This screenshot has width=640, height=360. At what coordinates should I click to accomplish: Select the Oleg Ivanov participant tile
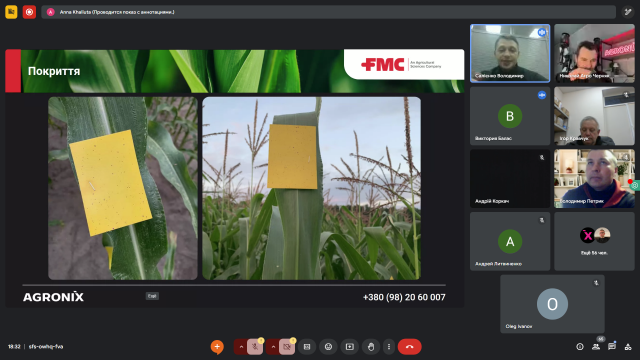pos(552,304)
